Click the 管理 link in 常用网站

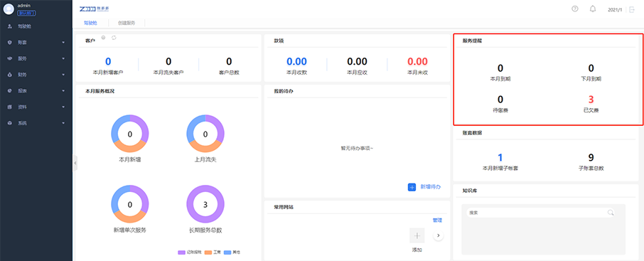[437, 220]
